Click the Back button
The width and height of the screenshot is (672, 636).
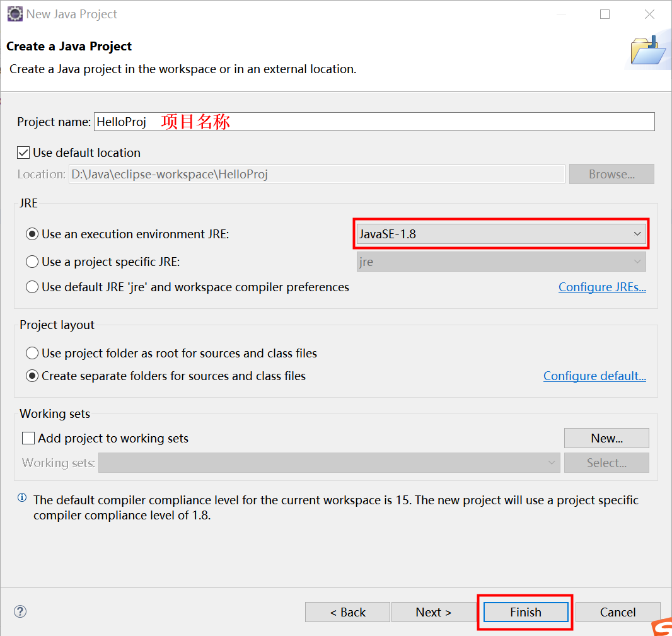pyautogui.click(x=347, y=612)
